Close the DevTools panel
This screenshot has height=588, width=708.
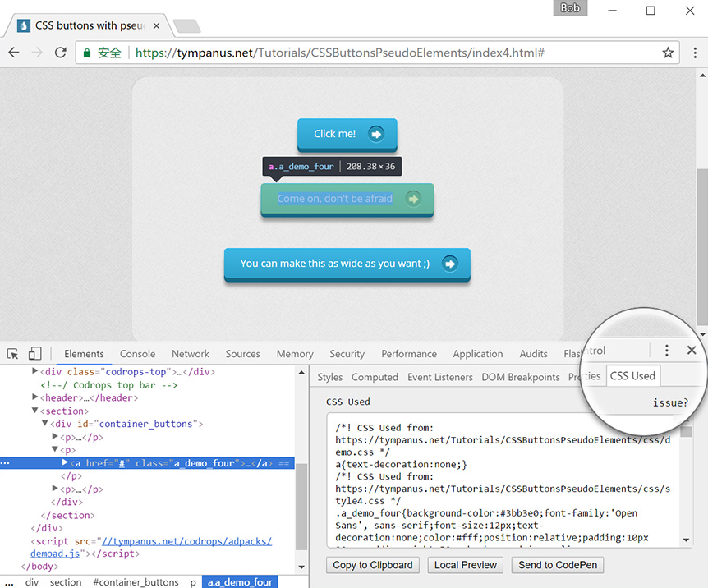click(692, 351)
